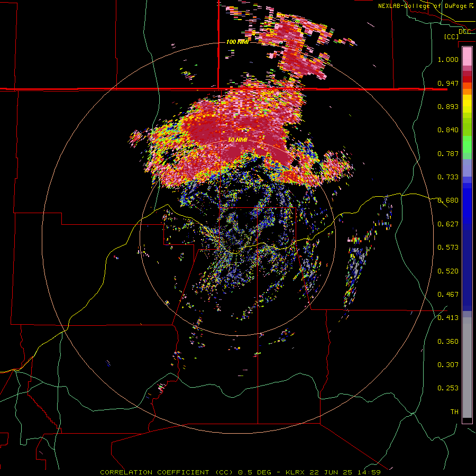Select the 0.467 legend value

click(x=448, y=295)
